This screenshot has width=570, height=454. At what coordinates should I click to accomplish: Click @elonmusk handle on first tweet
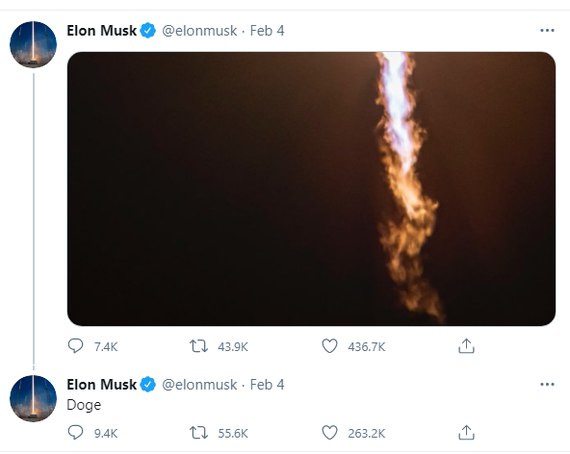[x=199, y=31]
